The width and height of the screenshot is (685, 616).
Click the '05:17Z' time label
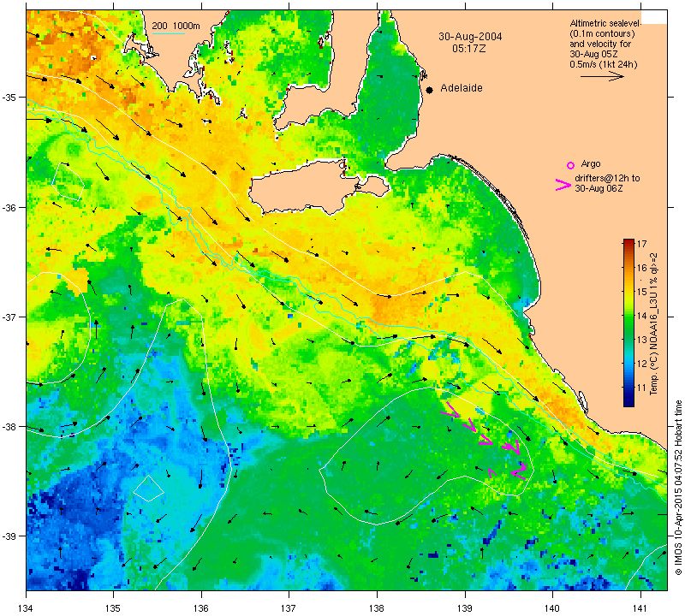468,49
